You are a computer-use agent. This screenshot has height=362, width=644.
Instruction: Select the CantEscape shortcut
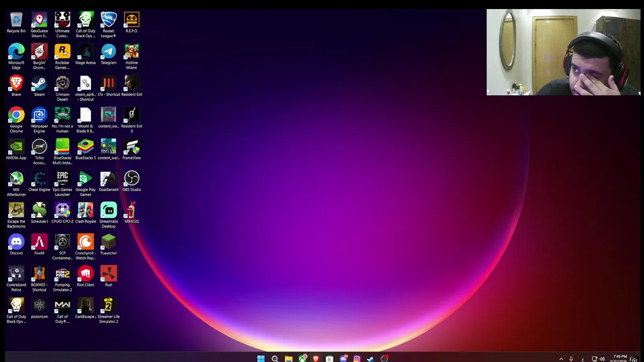(86, 308)
